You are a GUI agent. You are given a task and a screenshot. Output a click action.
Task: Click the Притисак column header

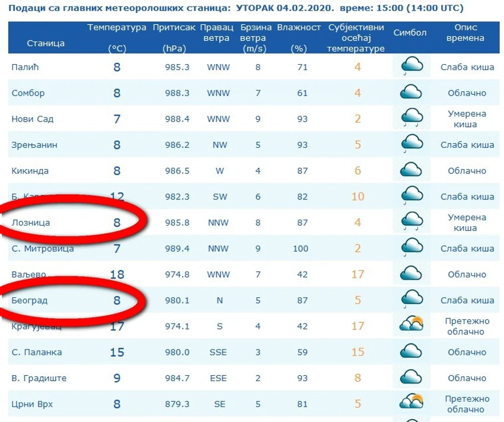click(174, 37)
